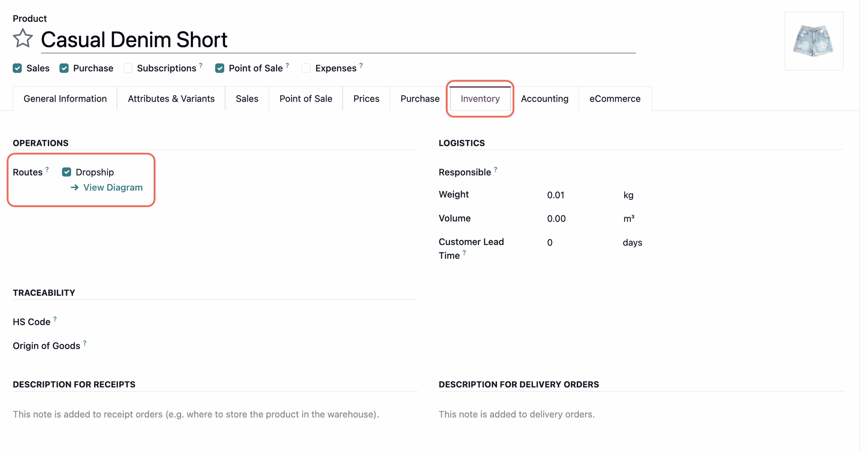Mark product as favorite with star icon

(23, 39)
